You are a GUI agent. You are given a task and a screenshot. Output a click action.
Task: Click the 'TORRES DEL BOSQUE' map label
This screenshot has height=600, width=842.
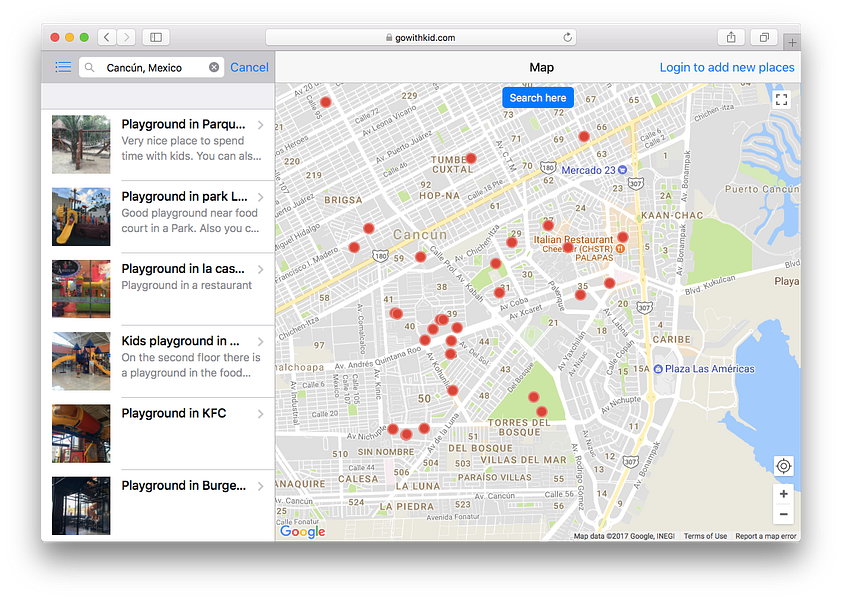[x=519, y=427]
